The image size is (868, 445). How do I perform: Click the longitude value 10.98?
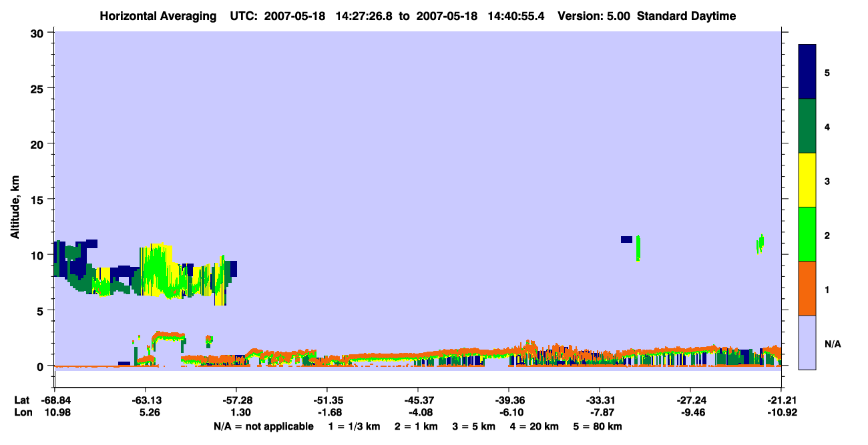55,412
